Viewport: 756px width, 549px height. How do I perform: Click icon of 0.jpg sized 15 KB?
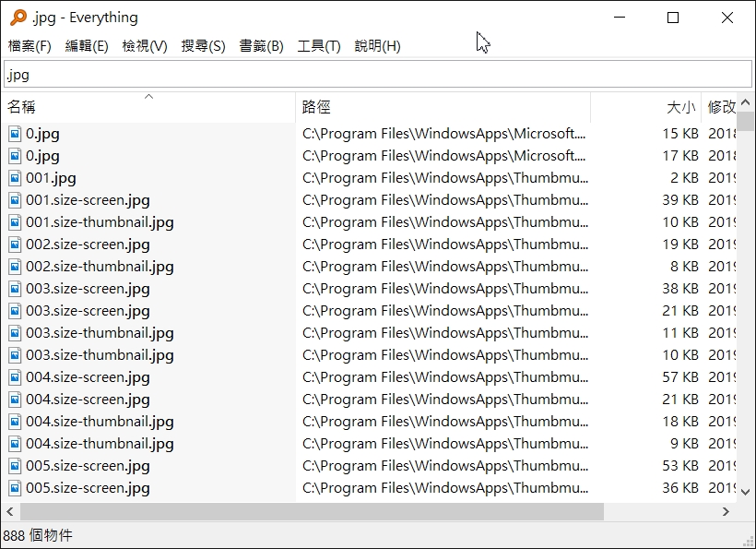(x=15, y=134)
